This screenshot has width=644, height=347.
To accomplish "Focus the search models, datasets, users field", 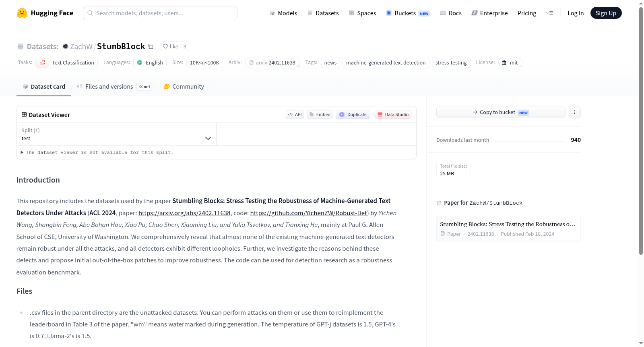I will tap(160, 13).
